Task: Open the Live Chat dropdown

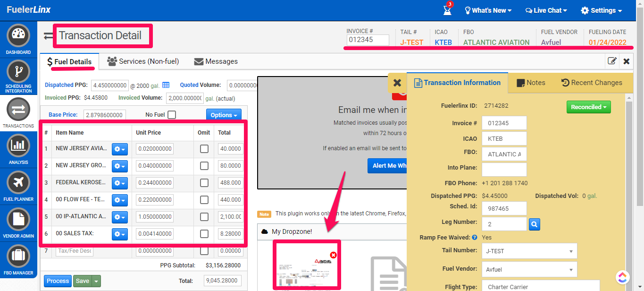Action: coord(546,10)
